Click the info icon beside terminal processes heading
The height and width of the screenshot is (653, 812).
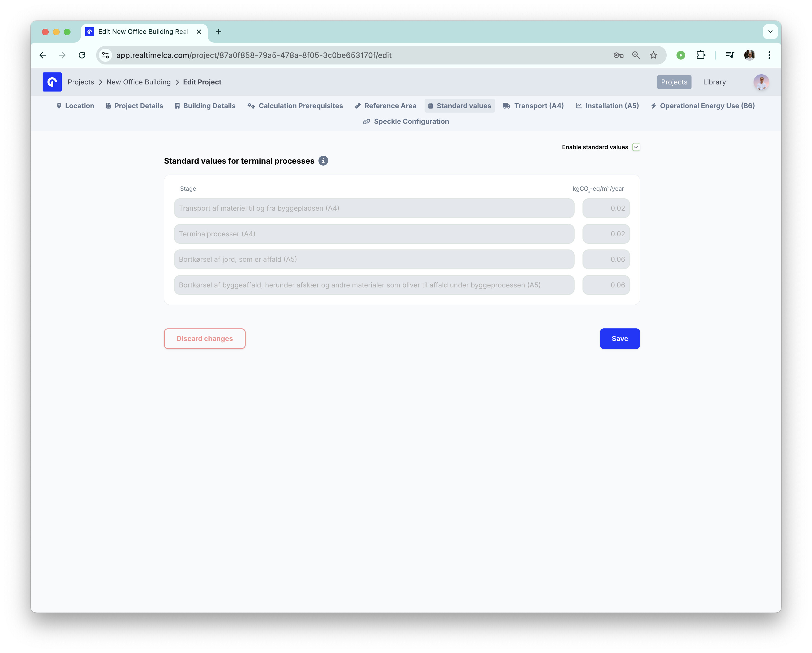tap(323, 161)
